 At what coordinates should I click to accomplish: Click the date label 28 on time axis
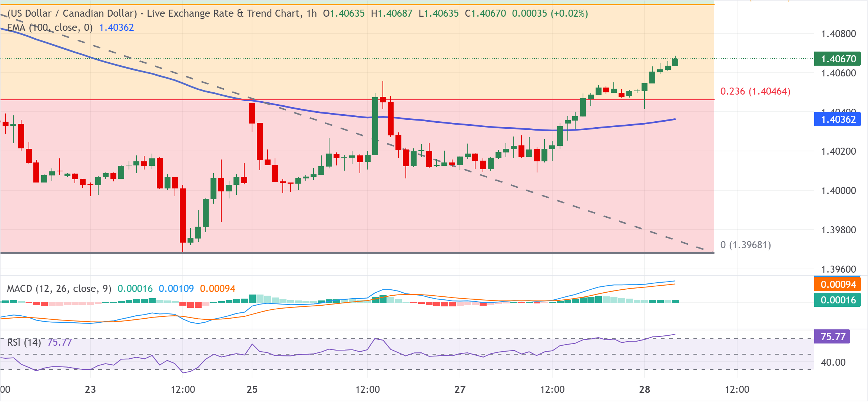point(645,389)
